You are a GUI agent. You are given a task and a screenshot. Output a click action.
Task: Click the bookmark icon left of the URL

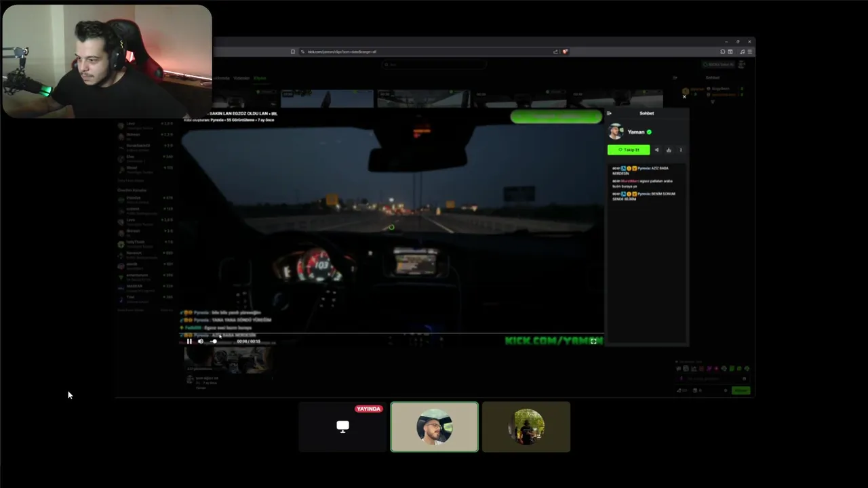[293, 52]
